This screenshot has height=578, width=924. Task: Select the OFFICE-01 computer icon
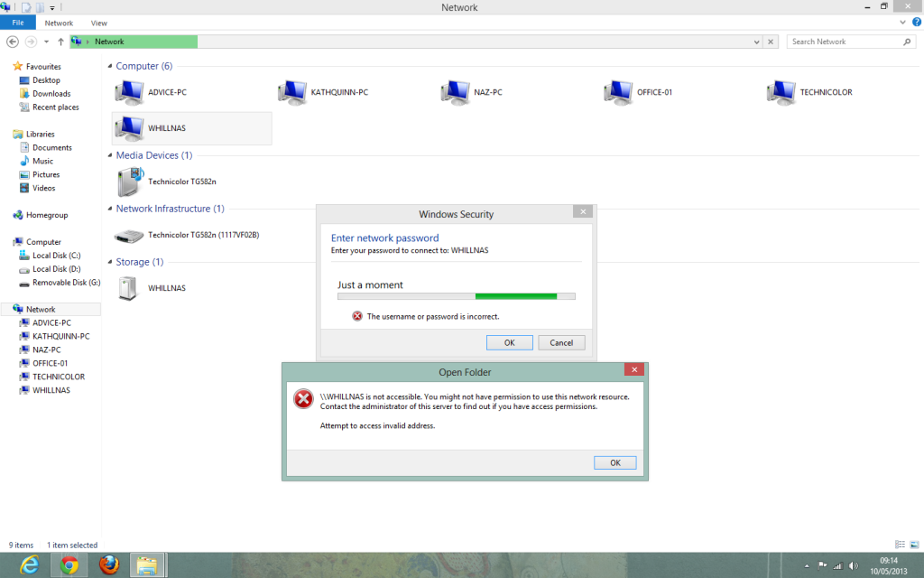click(618, 92)
